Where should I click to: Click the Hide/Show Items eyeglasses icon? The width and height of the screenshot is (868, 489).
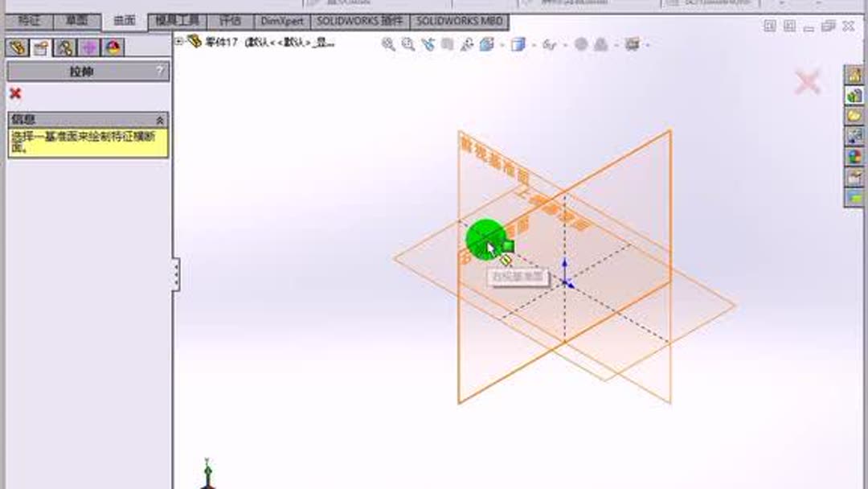[x=547, y=46]
